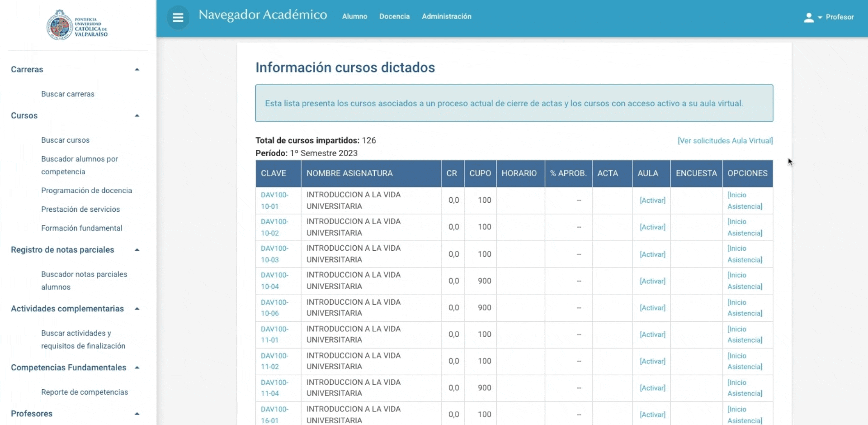The height and width of the screenshot is (425, 868).
Task: Click Inicio Asistencia for DAV100-10-02
Action: pyautogui.click(x=745, y=227)
